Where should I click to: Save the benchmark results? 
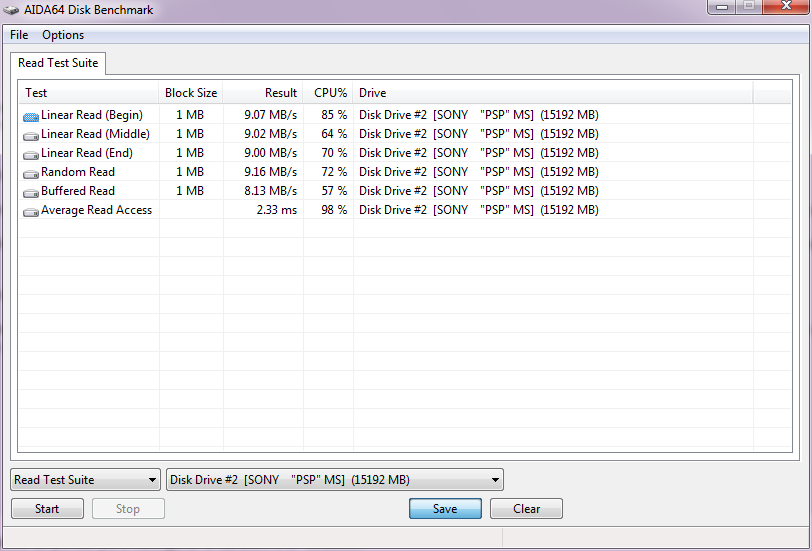pos(445,509)
